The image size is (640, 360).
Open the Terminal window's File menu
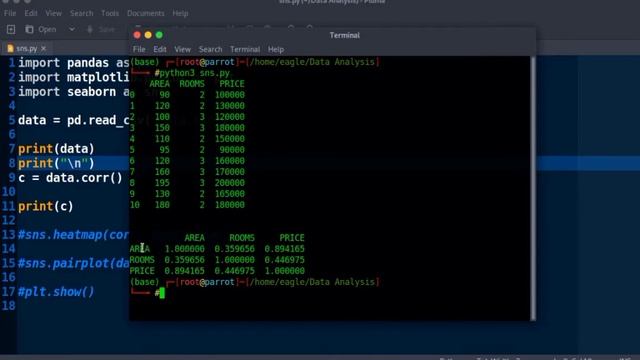click(139, 49)
